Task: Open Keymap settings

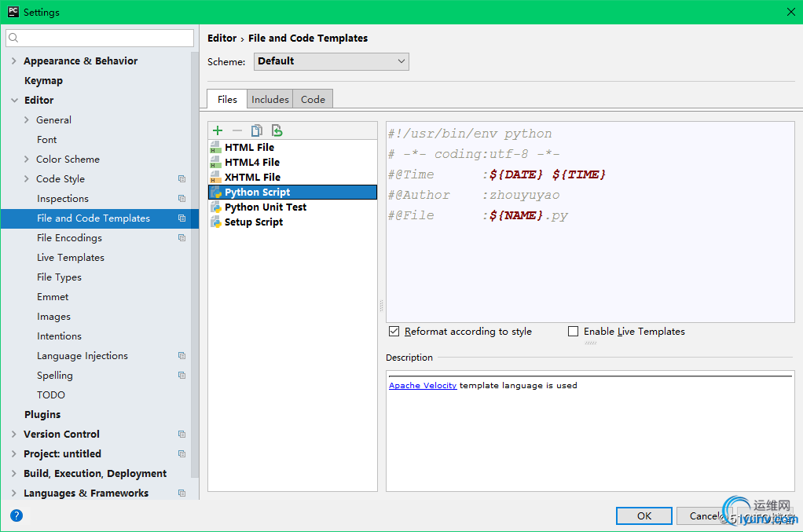Action: (x=43, y=81)
